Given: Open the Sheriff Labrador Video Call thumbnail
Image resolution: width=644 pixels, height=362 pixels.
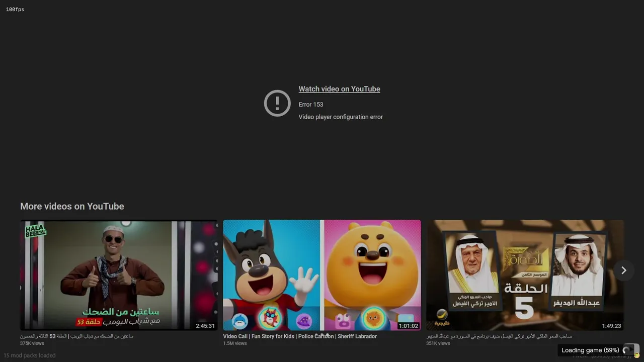Looking at the screenshot, I should [322, 275].
